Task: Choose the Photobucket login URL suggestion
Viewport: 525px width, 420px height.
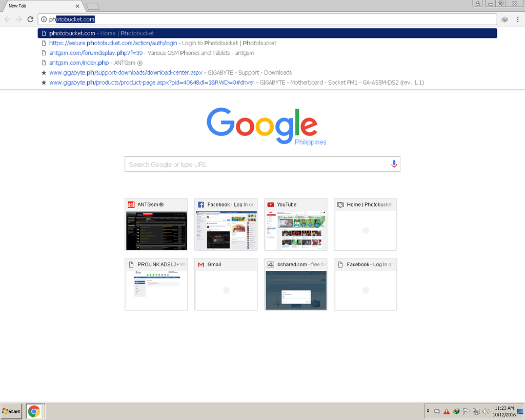Action: click(163, 43)
